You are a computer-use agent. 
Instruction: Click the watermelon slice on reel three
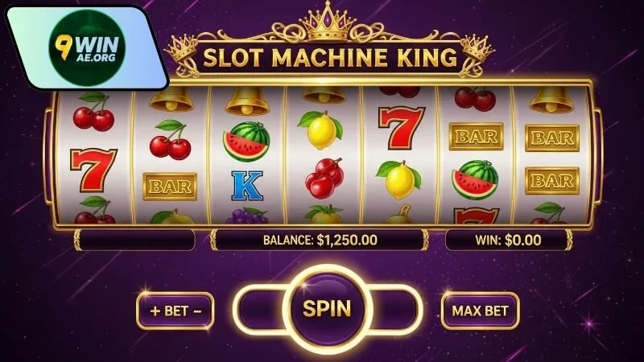[246, 142]
